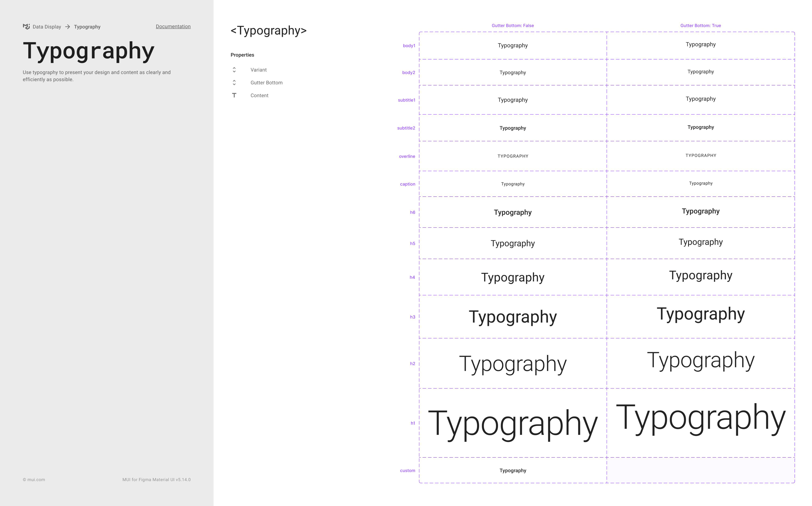Screen dimensions: 812x506
Task: Click the h2 row label
Action: pyautogui.click(x=413, y=363)
